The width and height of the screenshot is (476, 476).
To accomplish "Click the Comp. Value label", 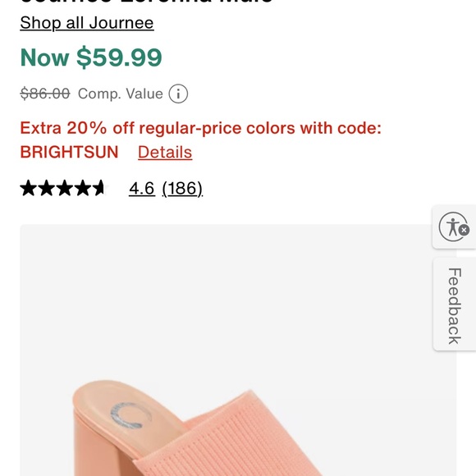I will pyautogui.click(x=120, y=94).
